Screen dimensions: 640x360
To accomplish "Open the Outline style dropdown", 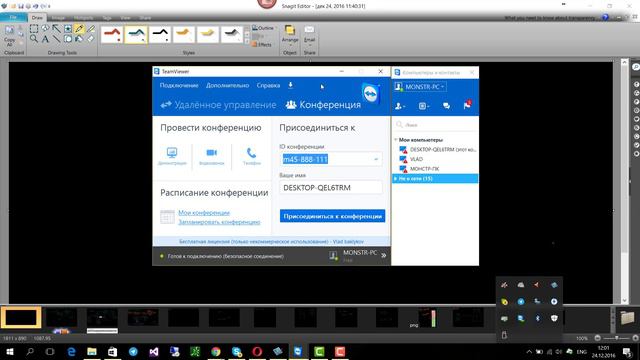I will [x=263, y=28].
